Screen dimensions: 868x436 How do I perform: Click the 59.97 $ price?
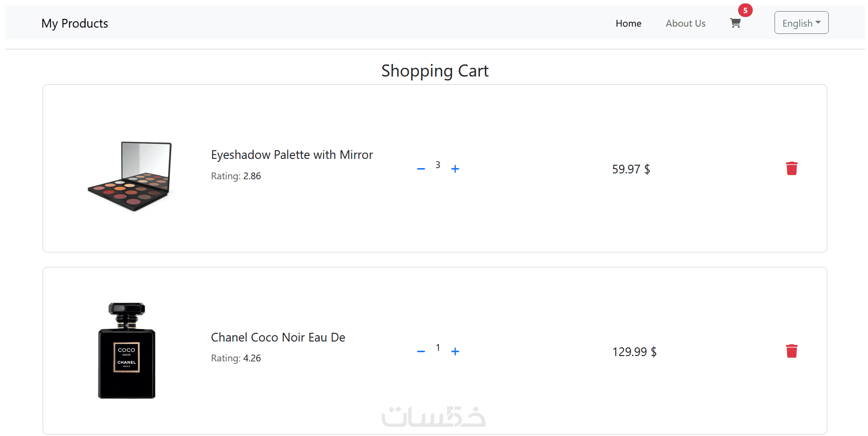pos(631,169)
